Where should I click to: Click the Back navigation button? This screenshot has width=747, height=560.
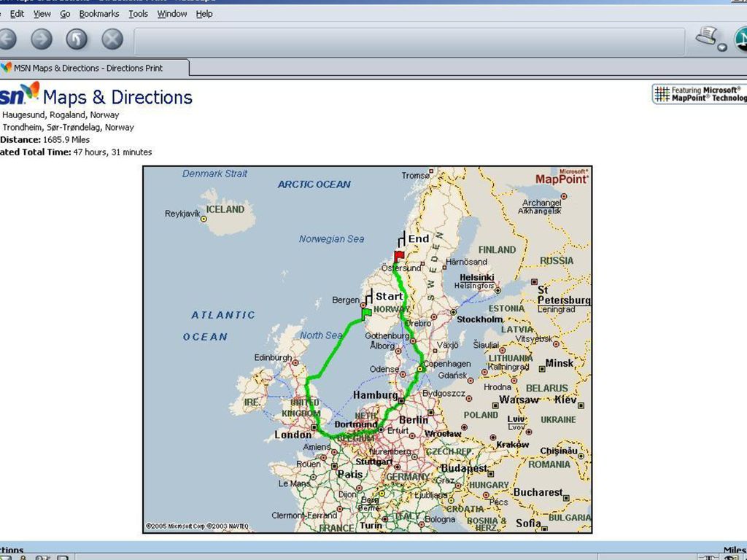pos(7,39)
